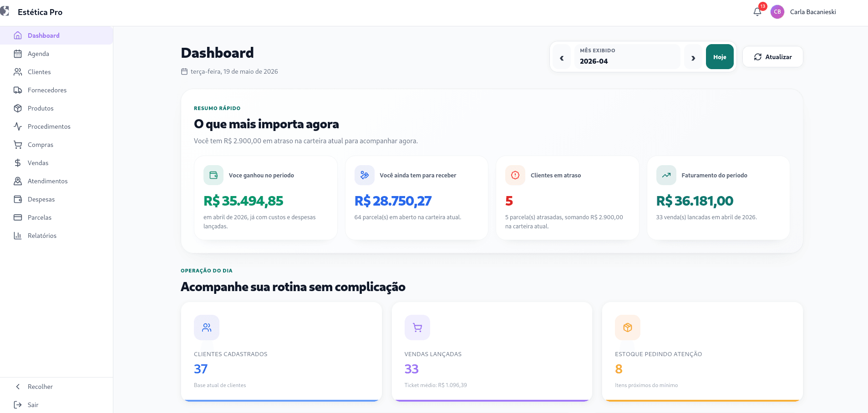This screenshot has height=413, width=868.
Task: Click the Produtos box icon
Action: 18,108
